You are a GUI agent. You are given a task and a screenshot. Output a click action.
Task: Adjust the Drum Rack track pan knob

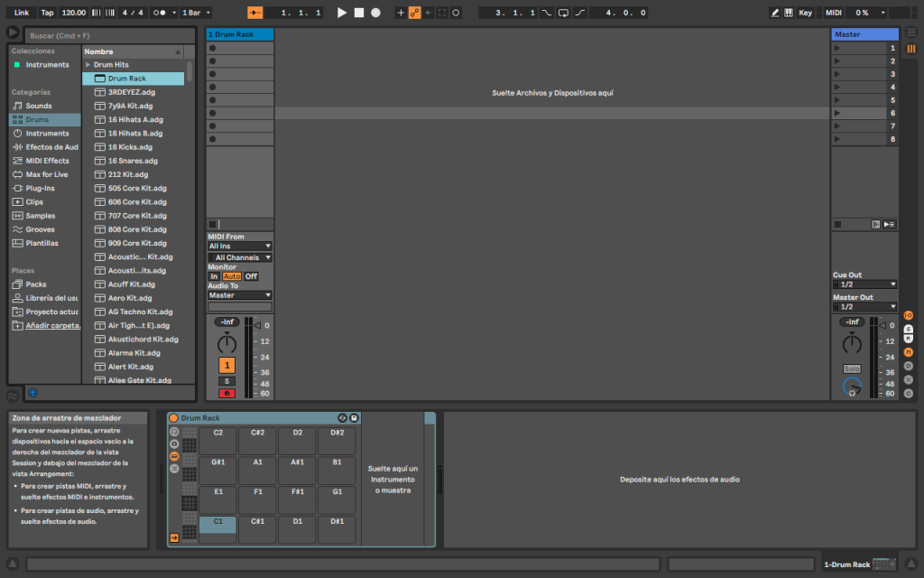(226, 343)
